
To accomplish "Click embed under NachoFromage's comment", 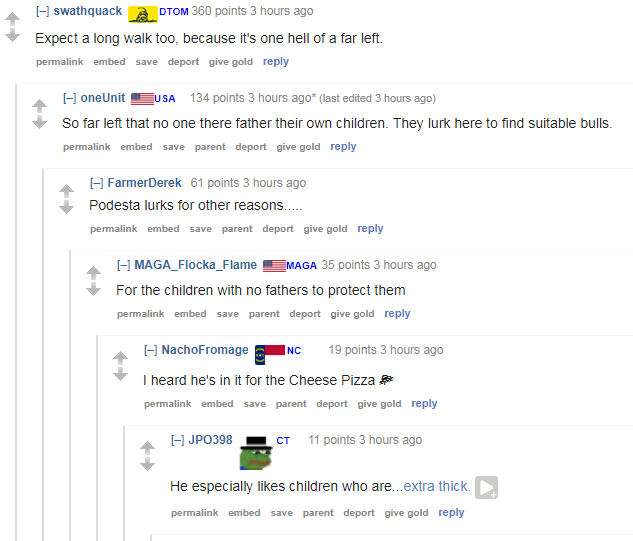I will point(217,404).
